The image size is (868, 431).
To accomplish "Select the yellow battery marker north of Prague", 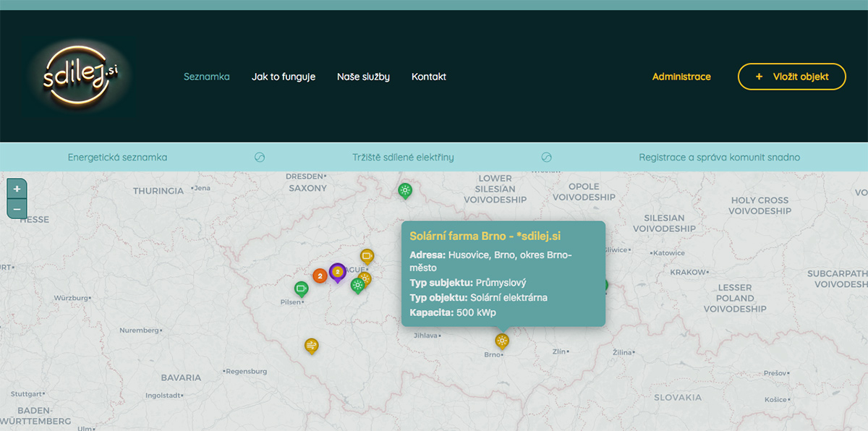I will tap(367, 256).
